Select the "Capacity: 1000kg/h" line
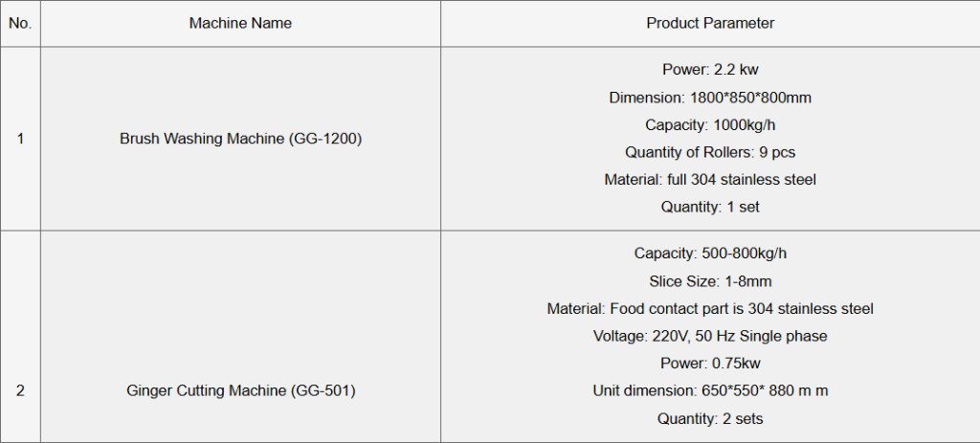The width and height of the screenshot is (980, 443). (710, 124)
